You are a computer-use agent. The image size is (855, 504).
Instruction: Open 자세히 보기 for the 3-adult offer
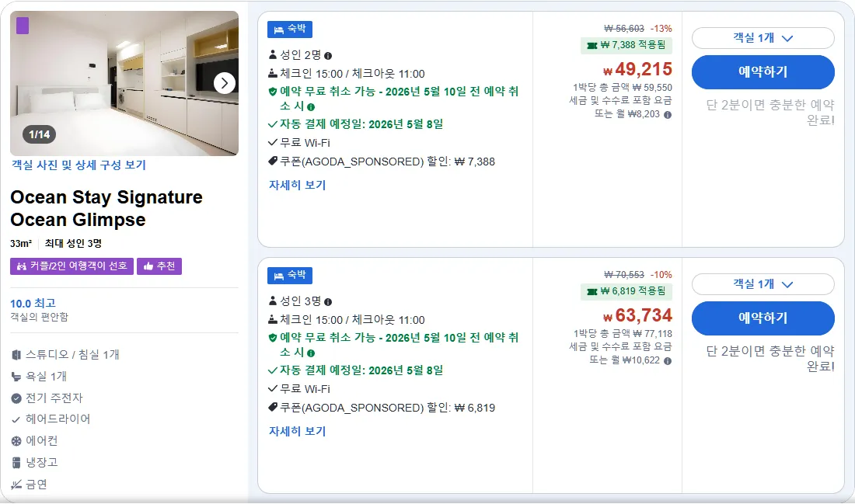pos(297,432)
